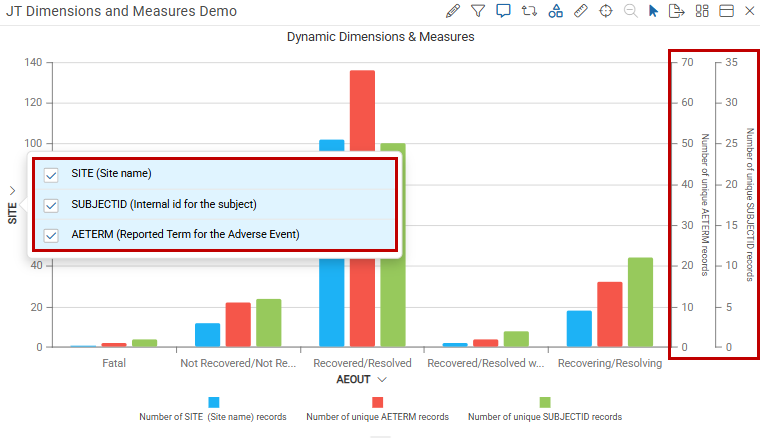Uncheck the AETERM checkbox

(51, 235)
